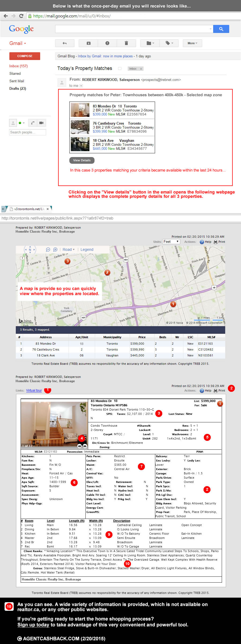Open the Units Feet dropdown
The width and height of the screenshot is (241, 644).
tap(171, 242)
